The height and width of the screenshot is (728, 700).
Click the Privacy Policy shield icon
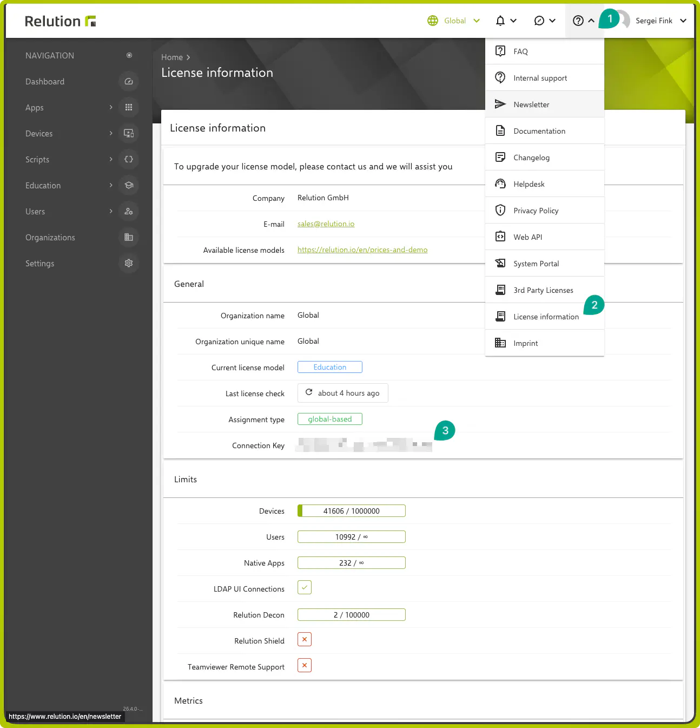pyautogui.click(x=500, y=210)
